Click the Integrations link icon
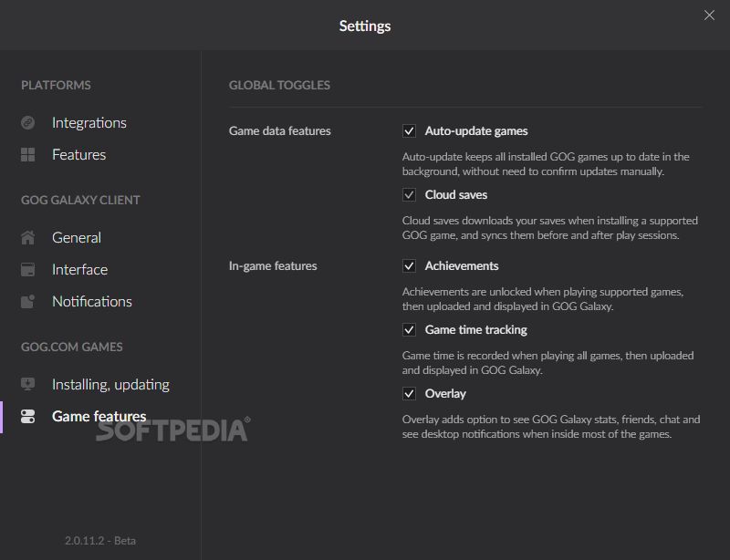Image resolution: width=730 pixels, height=560 pixels. pos(28,122)
